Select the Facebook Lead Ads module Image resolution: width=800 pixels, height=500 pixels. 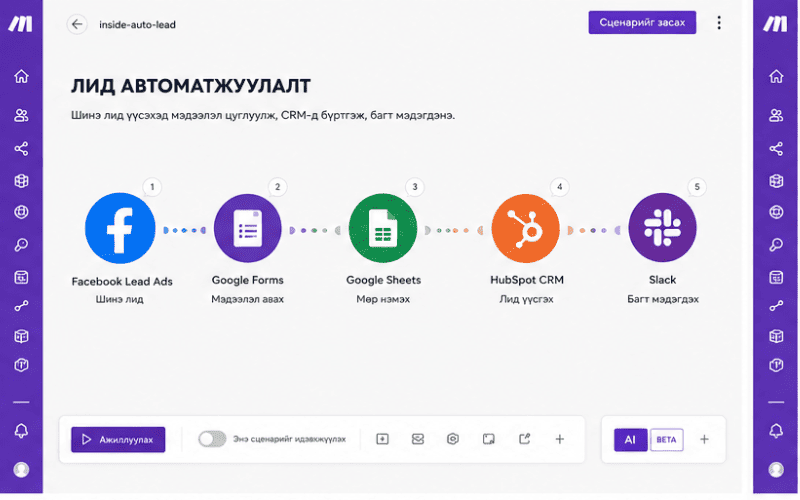tap(120, 228)
